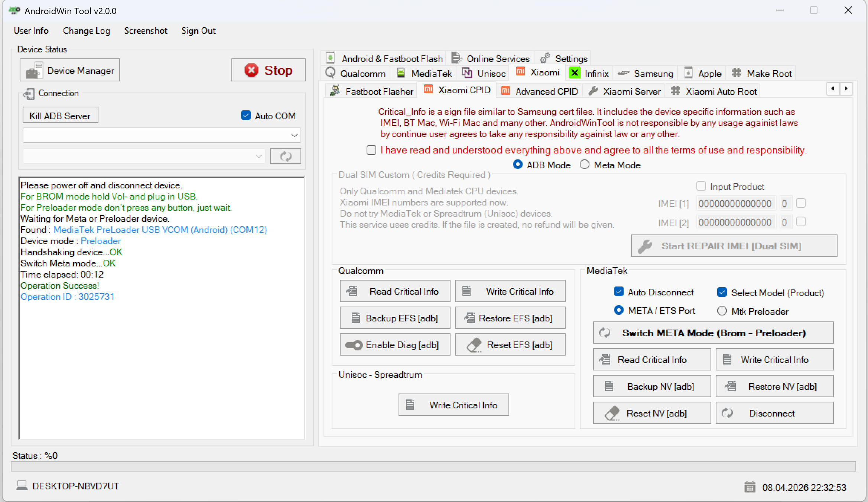Select Meta Mode radio button
Image resolution: width=868 pixels, height=502 pixels.
click(x=584, y=165)
